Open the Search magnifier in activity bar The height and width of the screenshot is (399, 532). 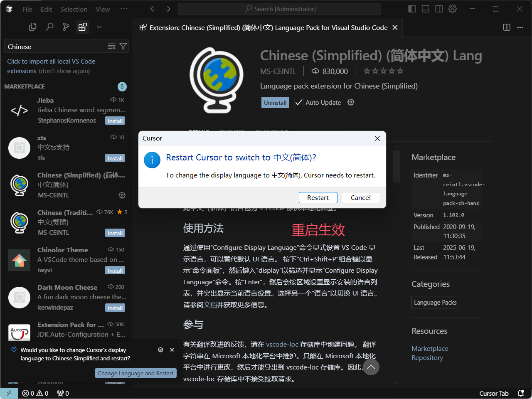[x=49, y=27]
